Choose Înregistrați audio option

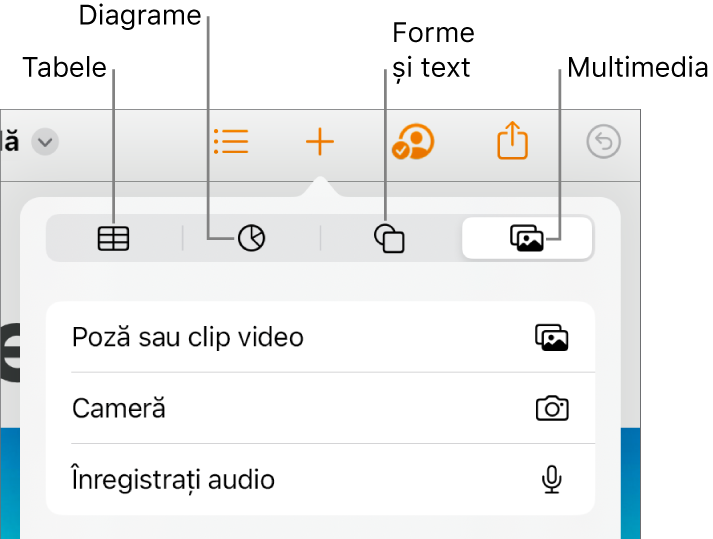coord(321,479)
